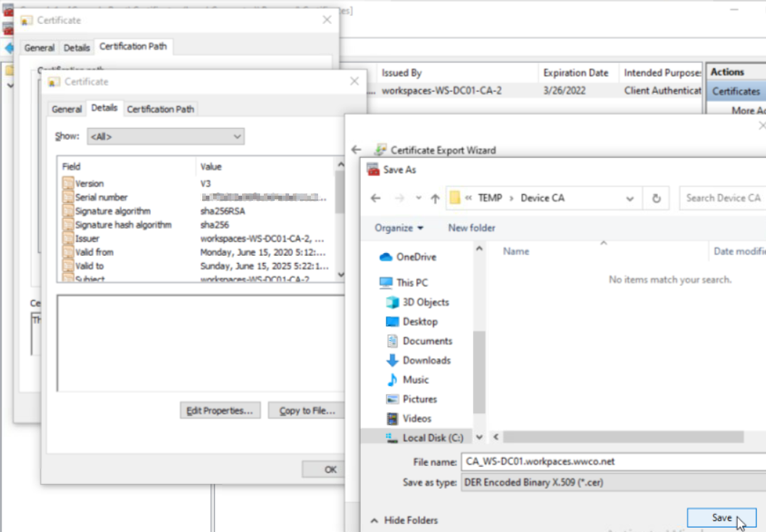Click the Search Device CA box
This screenshot has height=532, width=766.
pos(723,198)
